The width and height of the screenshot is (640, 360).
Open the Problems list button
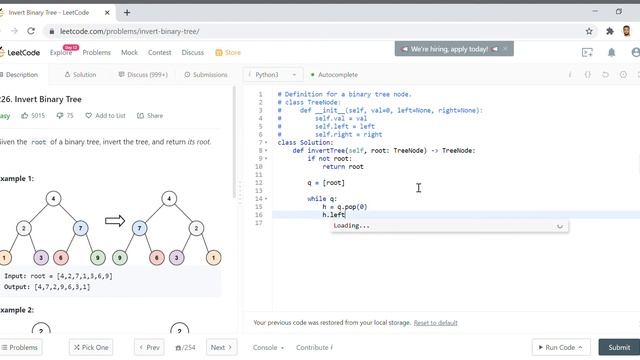coord(20,347)
